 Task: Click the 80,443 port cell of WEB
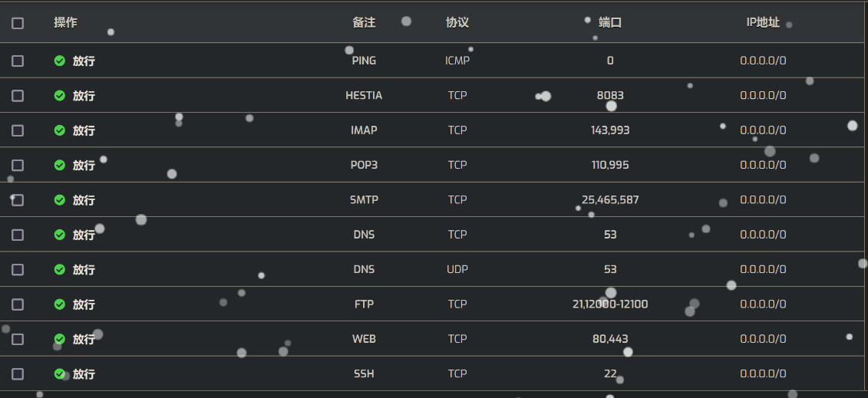pyautogui.click(x=610, y=339)
